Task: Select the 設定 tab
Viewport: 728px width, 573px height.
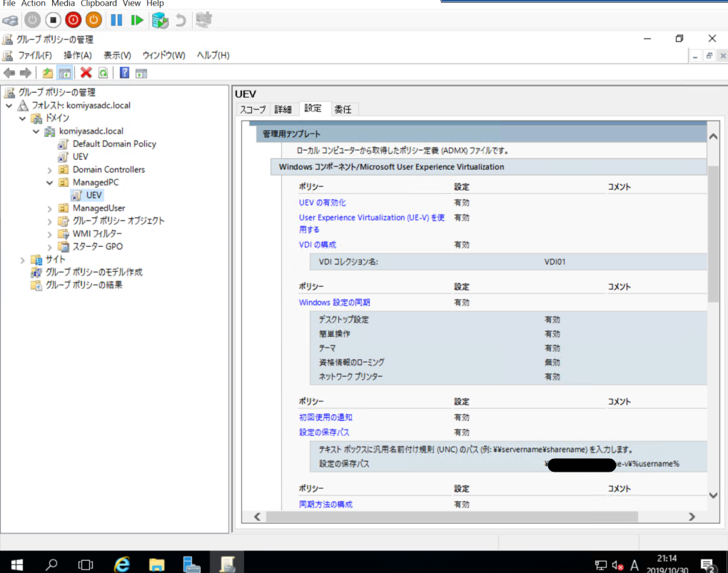Action: click(313, 108)
